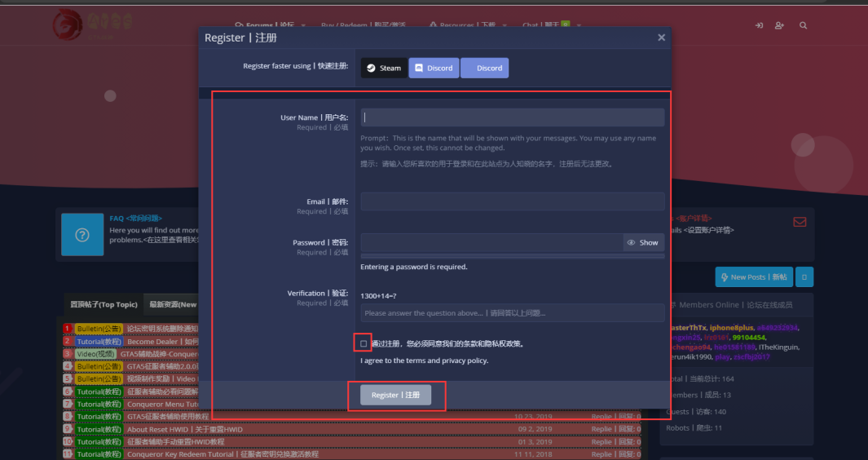Open topic GTA5征服者辅助使用教程
Screen dimensions: 868x460
(168, 416)
